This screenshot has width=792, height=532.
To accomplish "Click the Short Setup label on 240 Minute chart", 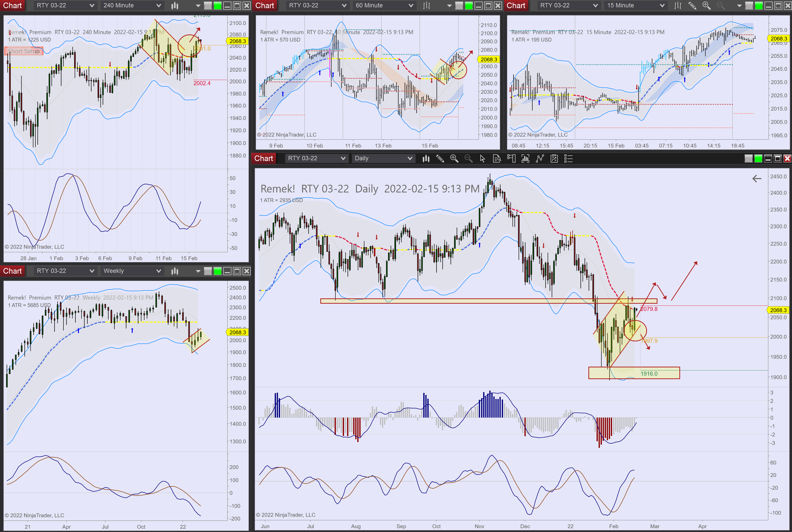I will click(x=24, y=51).
